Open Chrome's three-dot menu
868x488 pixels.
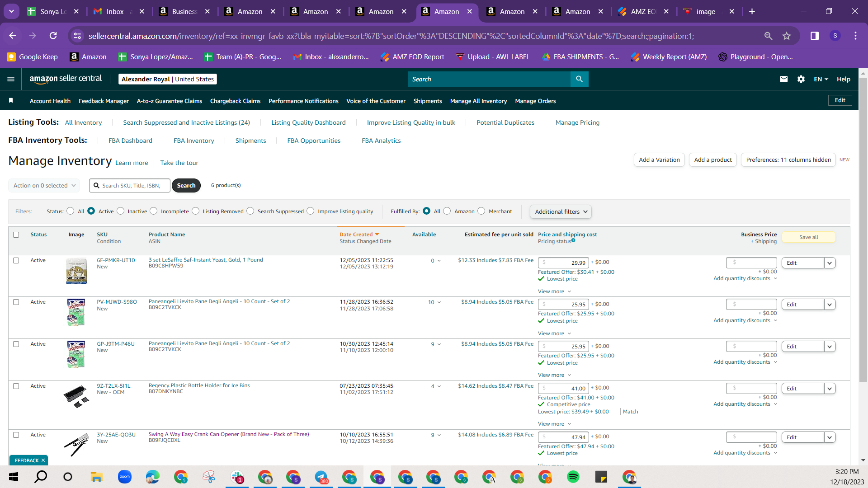pyautogui.click(x=855, y=36)
